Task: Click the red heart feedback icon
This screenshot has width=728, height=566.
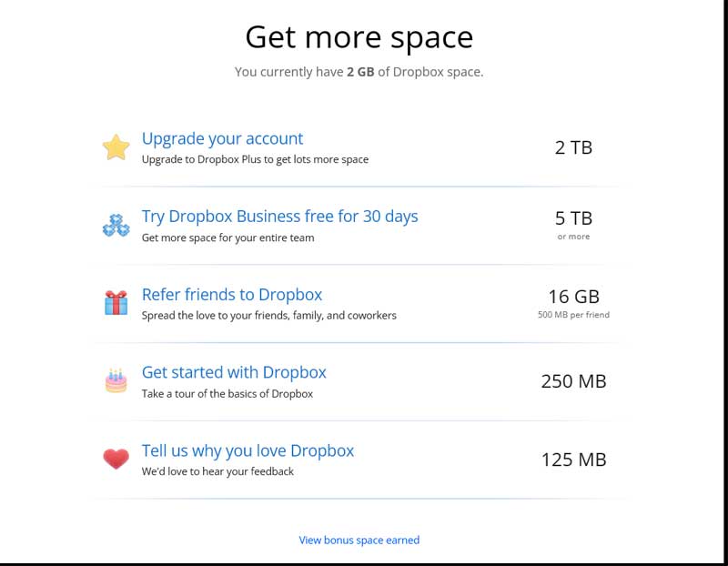Action: (x=116, y=459)
